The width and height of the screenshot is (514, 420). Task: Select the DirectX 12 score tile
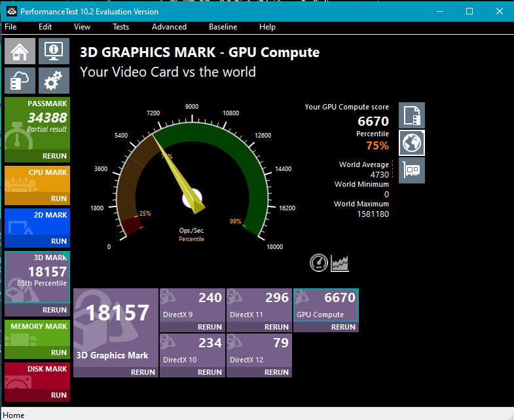point(259,351)
